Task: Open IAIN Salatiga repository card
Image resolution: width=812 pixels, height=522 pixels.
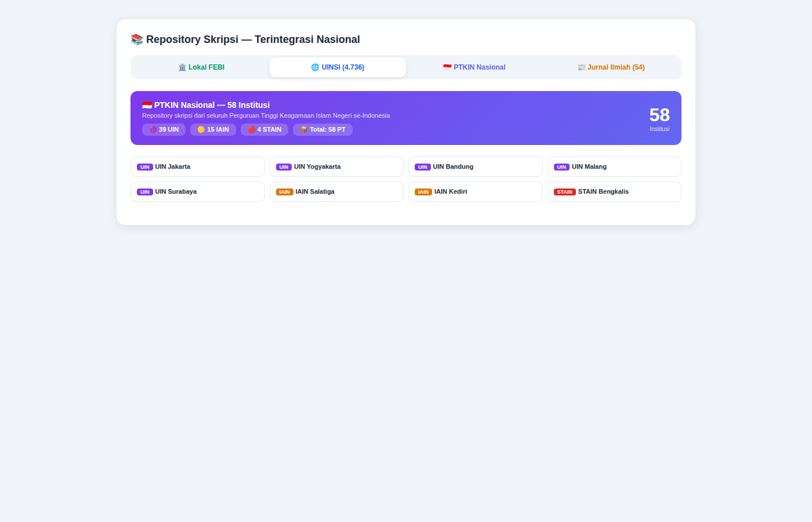Action: [x=336, y=192]
